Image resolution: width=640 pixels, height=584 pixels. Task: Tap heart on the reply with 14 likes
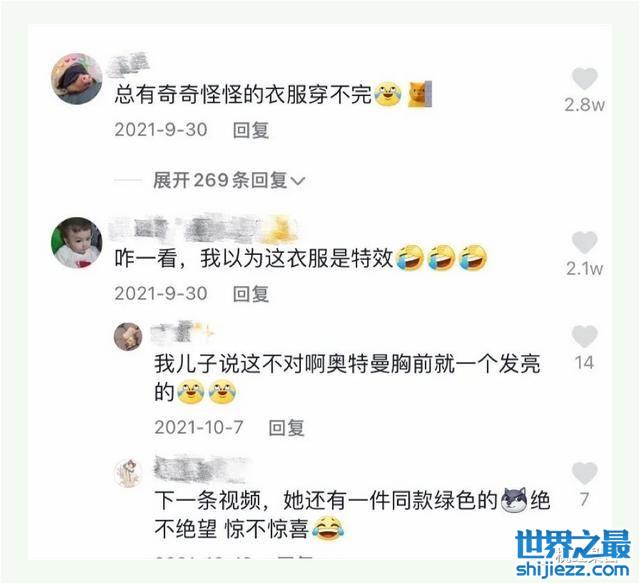(584, 337)
